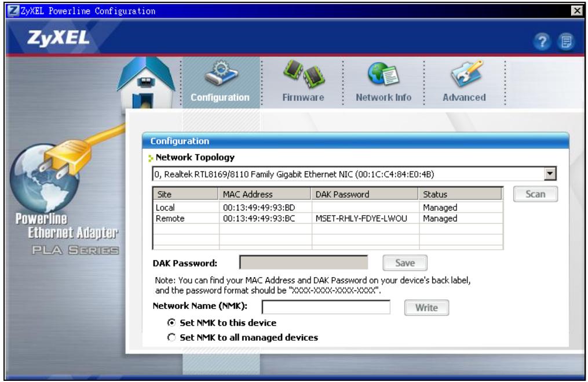Click the ZyXEL Z title bar icon
This screenshot has height=382, width=588.
(13, 10)
